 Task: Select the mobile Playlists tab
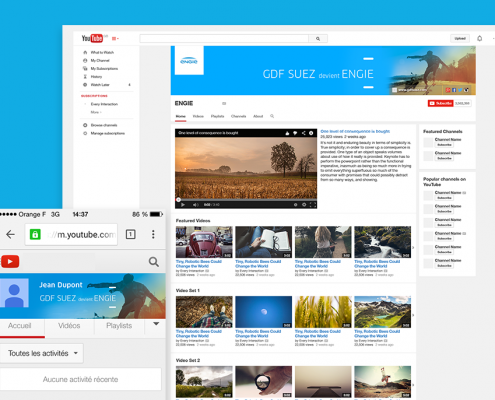click(119, 326)
